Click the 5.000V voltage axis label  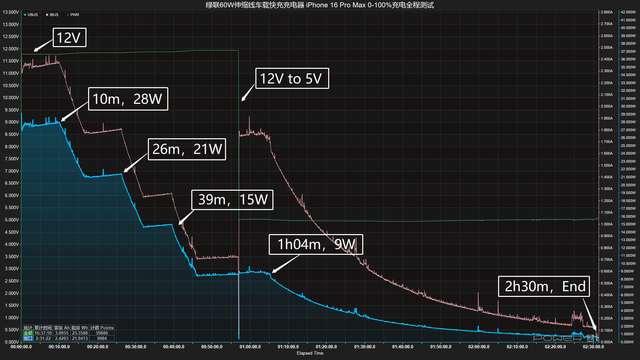point(11,220)
